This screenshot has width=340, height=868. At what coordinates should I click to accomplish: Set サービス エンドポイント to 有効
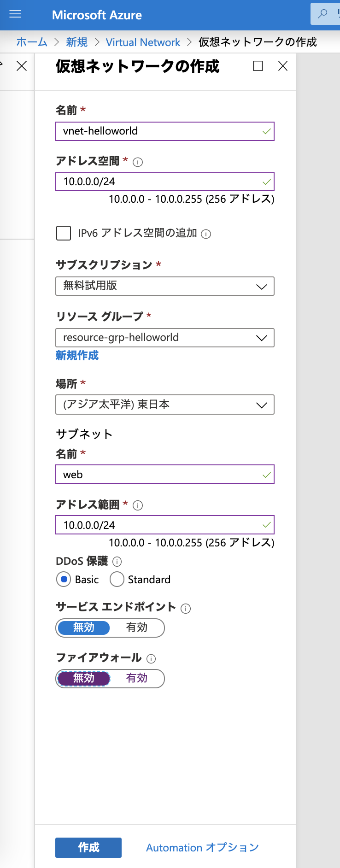tap(137, 628)
